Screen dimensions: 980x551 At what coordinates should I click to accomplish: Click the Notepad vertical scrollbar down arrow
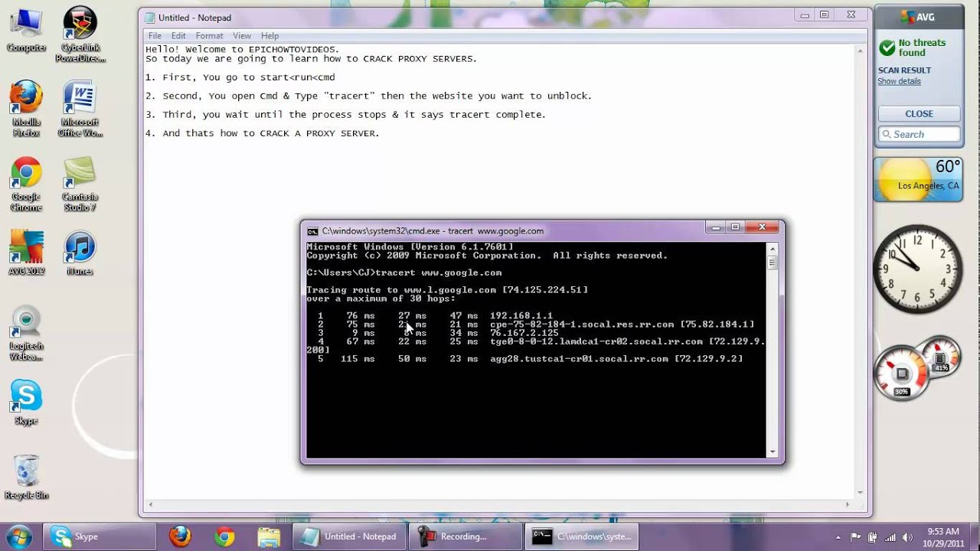(x=861, y=493)
